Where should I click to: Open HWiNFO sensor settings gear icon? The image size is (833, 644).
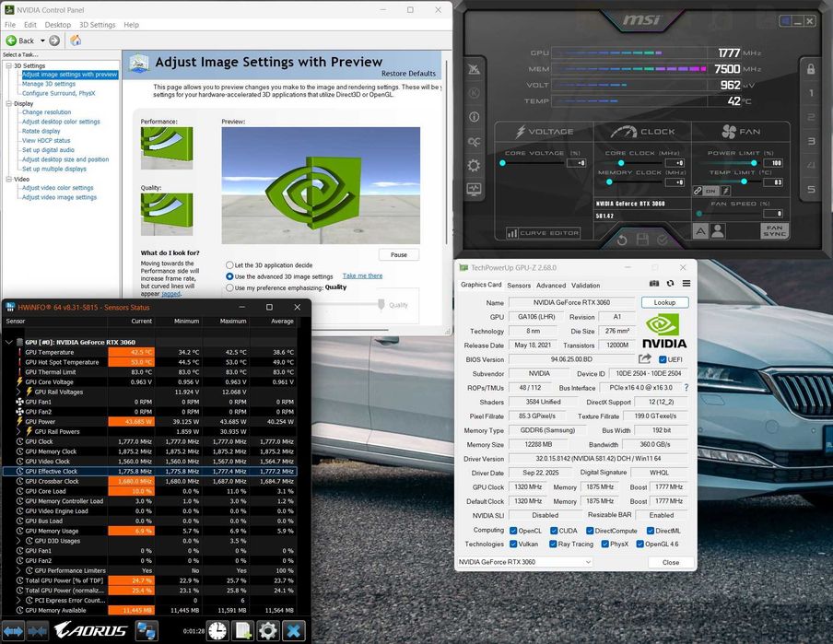point(268,631)
